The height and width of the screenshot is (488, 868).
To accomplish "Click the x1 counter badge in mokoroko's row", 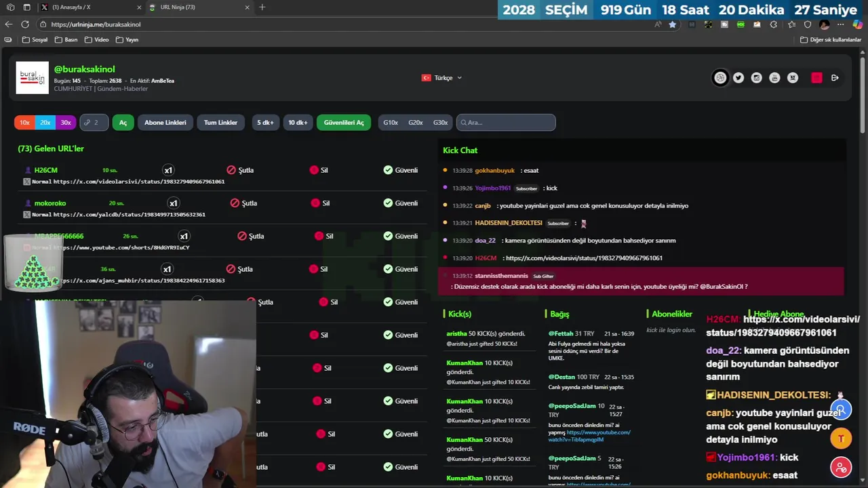I will [174, 203].
